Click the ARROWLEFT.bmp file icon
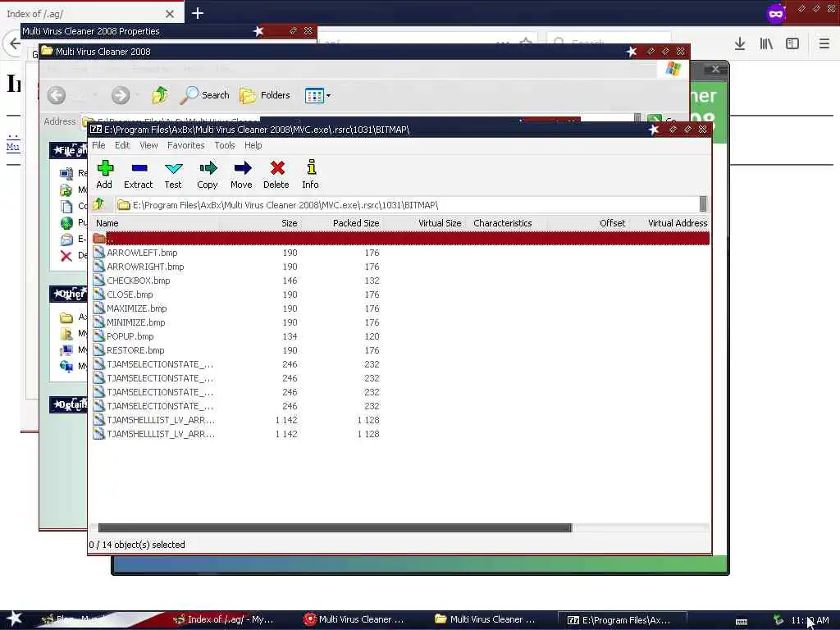Image resolution: width=840 pixels, height=630 pixels. pyautogui.click(x=98, y=253)
